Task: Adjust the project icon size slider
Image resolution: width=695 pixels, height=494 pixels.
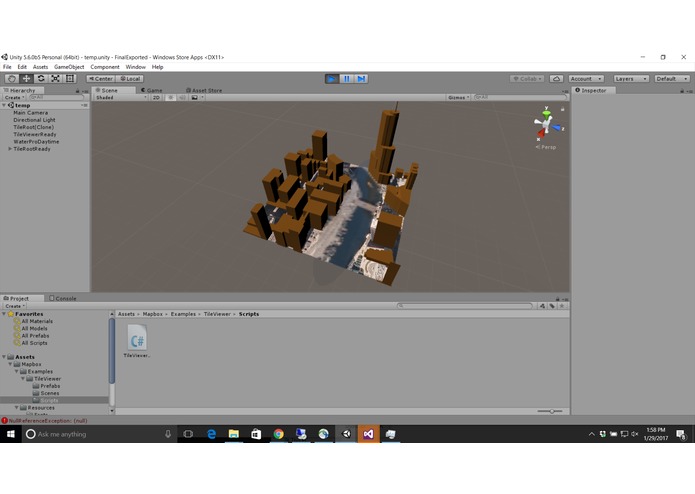Action: [x=550, y=411]
